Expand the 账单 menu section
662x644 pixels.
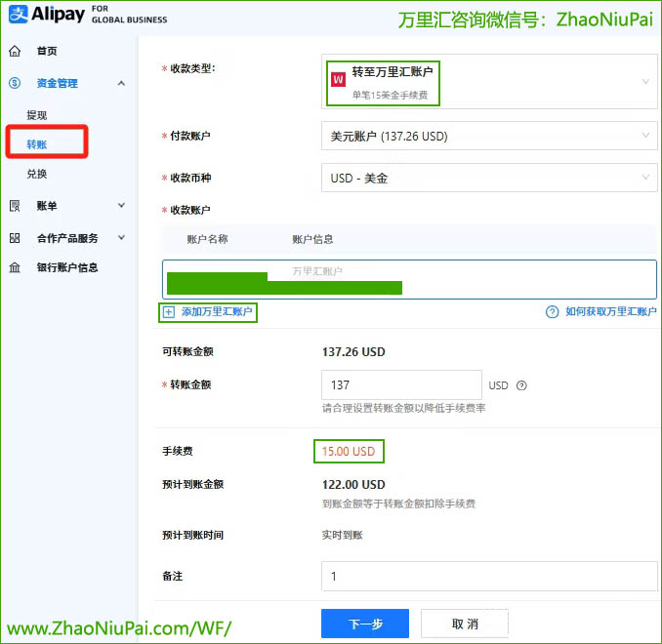[x=121, y=206]
